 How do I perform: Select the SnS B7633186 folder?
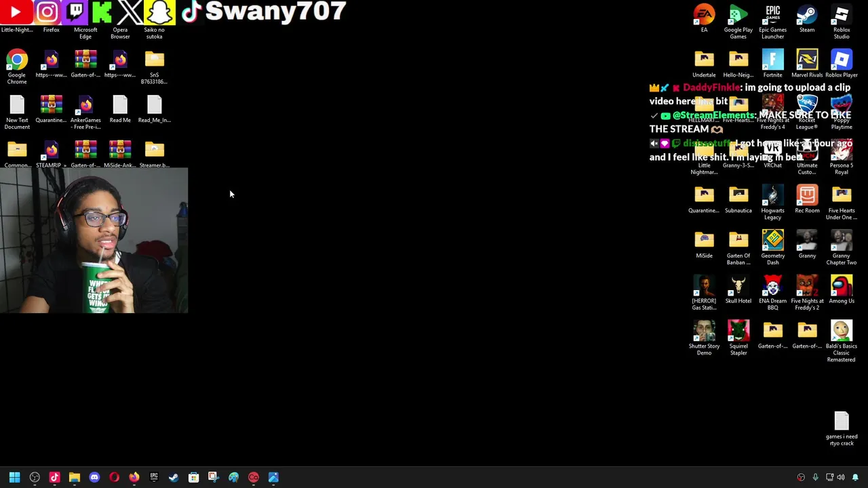click(154, 67)
